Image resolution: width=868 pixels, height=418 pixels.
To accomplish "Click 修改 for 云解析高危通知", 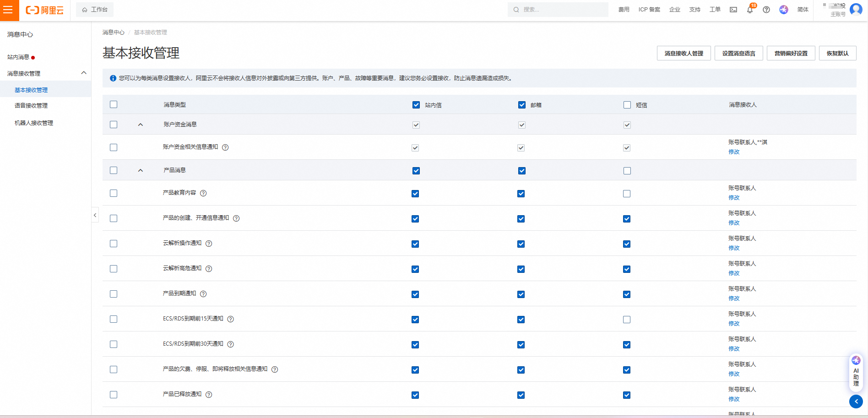I will 734,273.
